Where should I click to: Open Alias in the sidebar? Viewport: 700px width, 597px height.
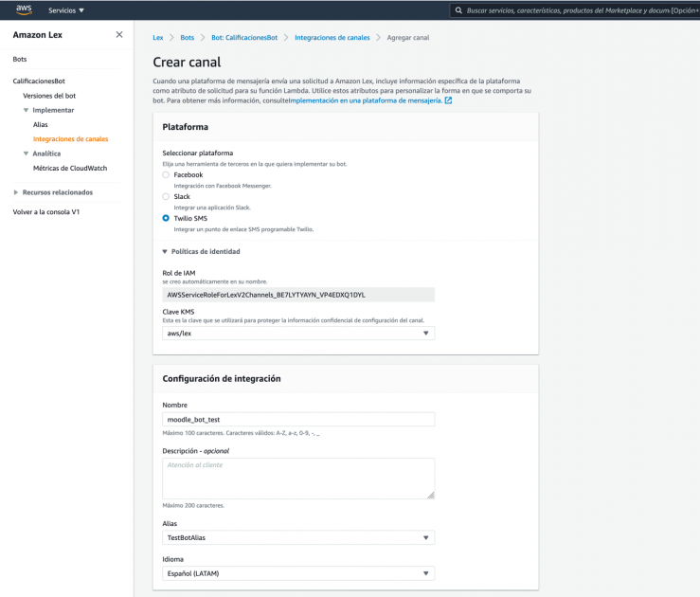[40, 124]
